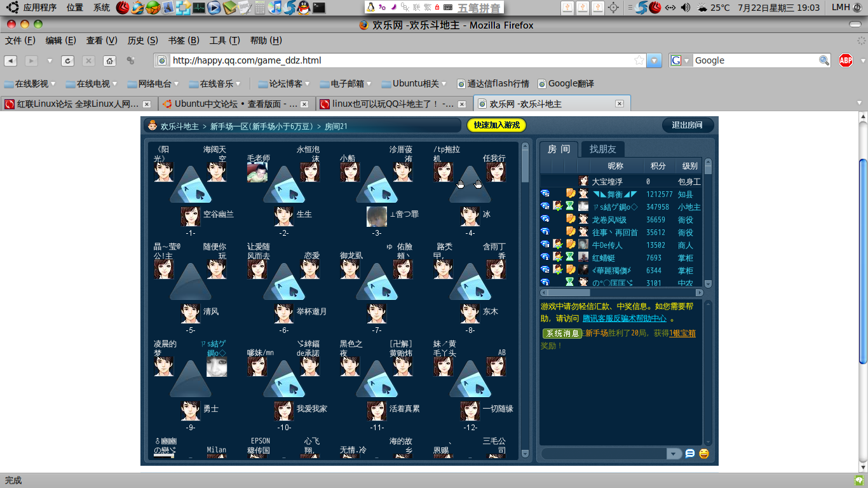Click the media player launcher in top panel
The width and height of the screenshot is (868, 488).
point(214,8)
